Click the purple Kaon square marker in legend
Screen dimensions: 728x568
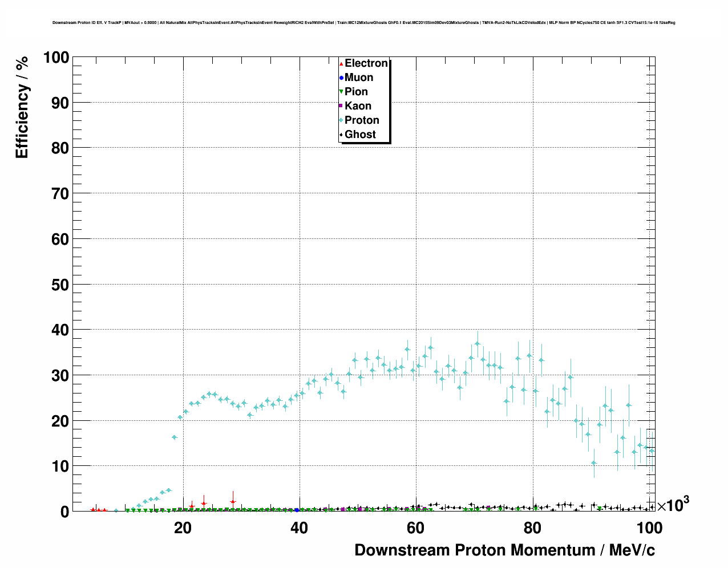(x=341, y=106)
